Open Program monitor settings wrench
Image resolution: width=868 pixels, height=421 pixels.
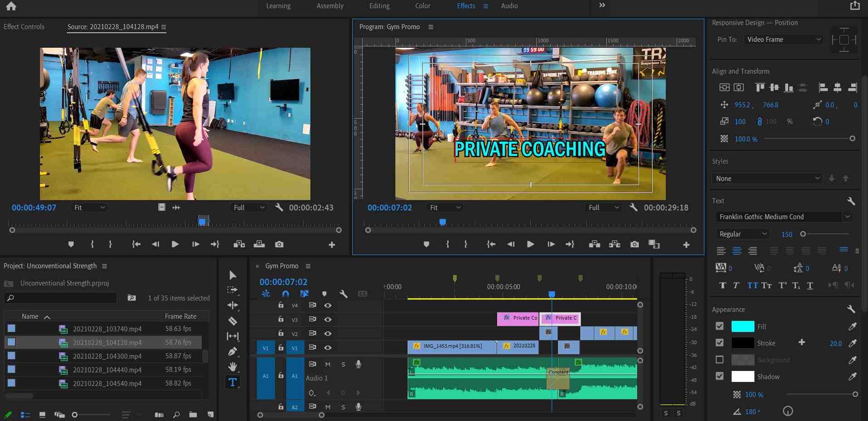[633, 207]
